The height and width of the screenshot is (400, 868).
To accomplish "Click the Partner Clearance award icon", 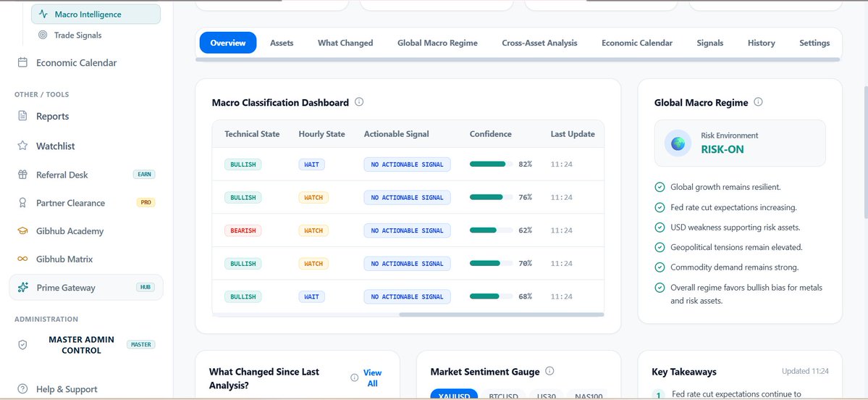I will [22, 203].
